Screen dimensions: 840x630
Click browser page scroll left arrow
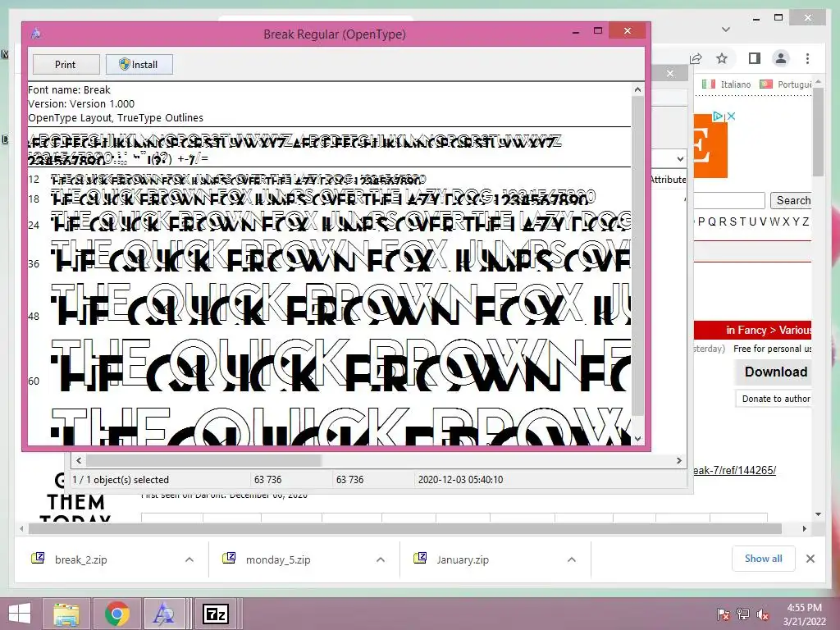tap(21, 529)
